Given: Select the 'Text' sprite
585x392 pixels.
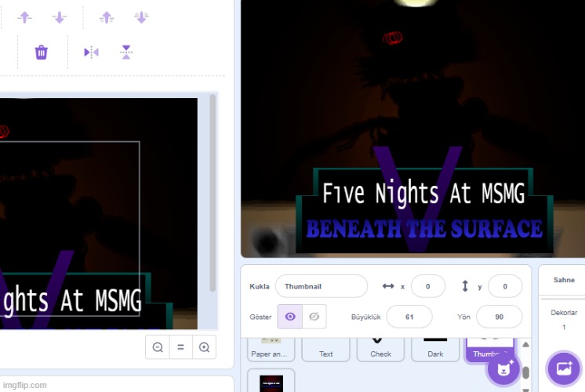Looking at the screenshot, I should [x=325, y=350].
